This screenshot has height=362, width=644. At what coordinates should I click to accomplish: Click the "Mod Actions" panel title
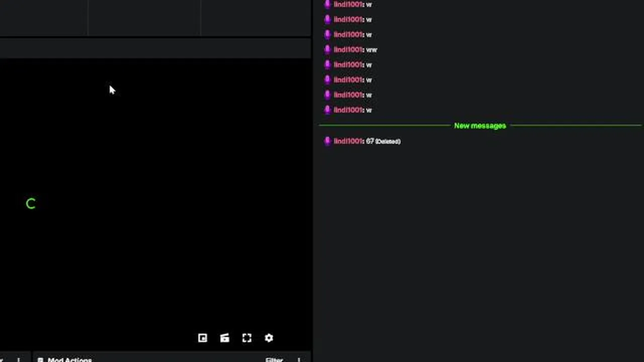(x=69, y=360)
